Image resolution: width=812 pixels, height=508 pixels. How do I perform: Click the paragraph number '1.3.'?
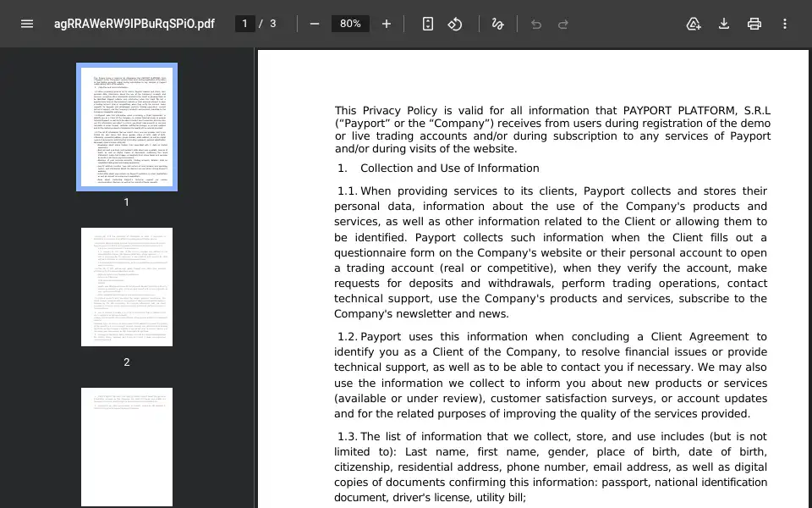(348, 437)
